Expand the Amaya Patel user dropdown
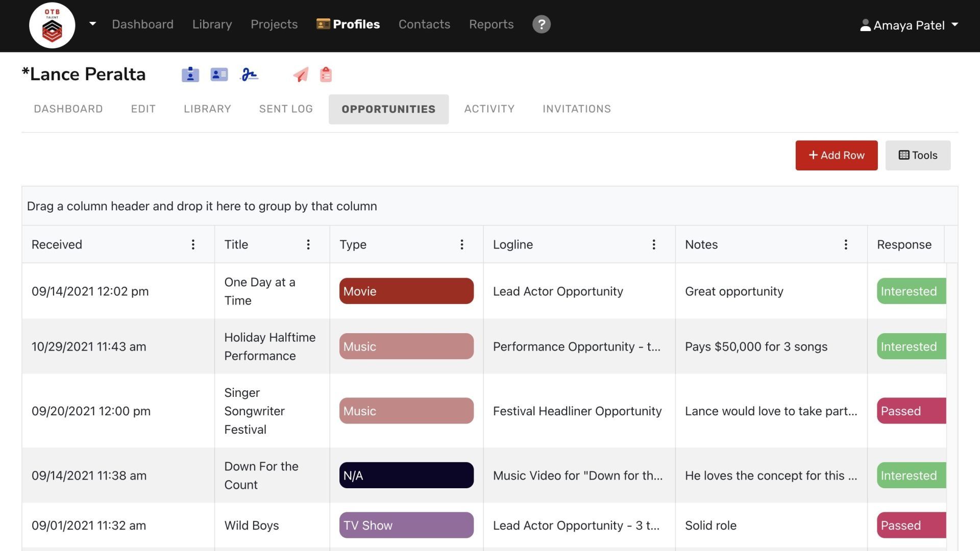Viewport: 980px width, 551px height. pos(909,25)
